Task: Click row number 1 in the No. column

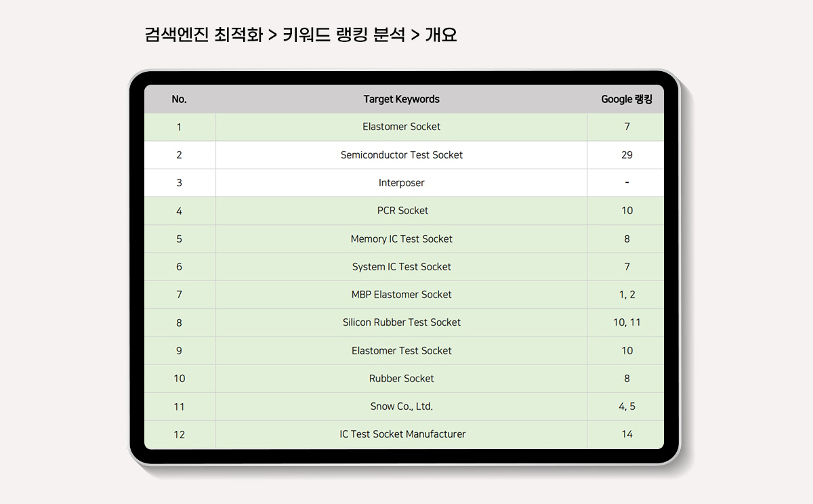Action: tap(179, 127)
